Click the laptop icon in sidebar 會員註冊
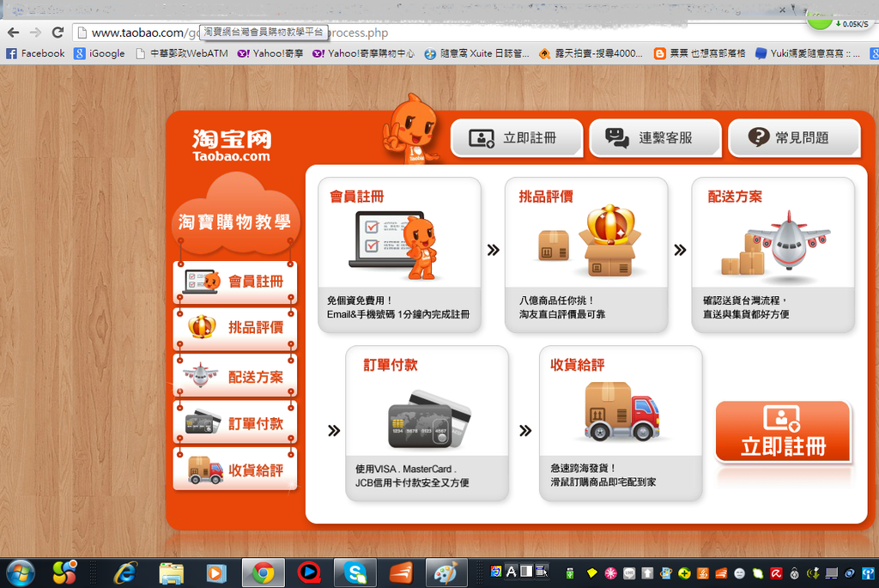Screen dimensions: 879x588 click(201, 282)
